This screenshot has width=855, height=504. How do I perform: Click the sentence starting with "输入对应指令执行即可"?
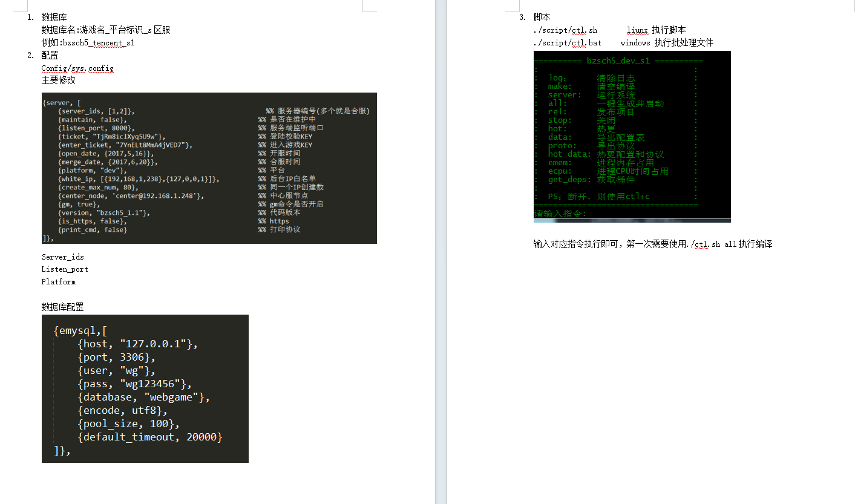(x=652, y=244)
